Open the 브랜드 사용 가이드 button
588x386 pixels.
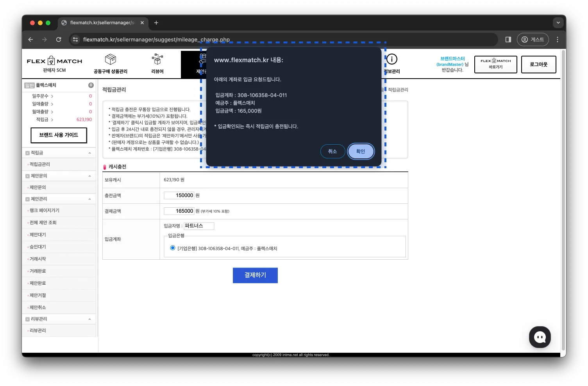click(59, 135)
